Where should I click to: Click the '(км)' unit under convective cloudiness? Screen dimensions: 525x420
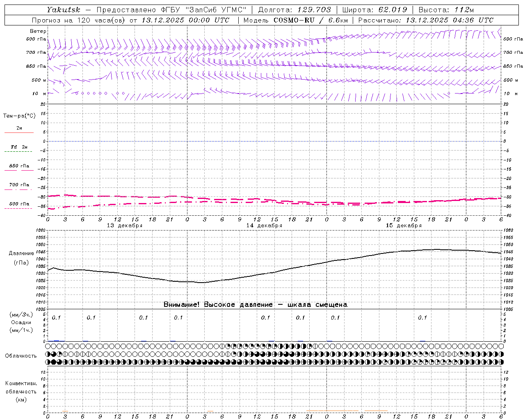pyautogui.click(x=21, y=399)
